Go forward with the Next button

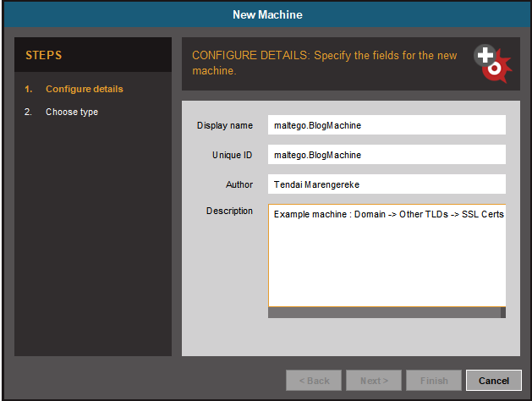pos(374,381)
